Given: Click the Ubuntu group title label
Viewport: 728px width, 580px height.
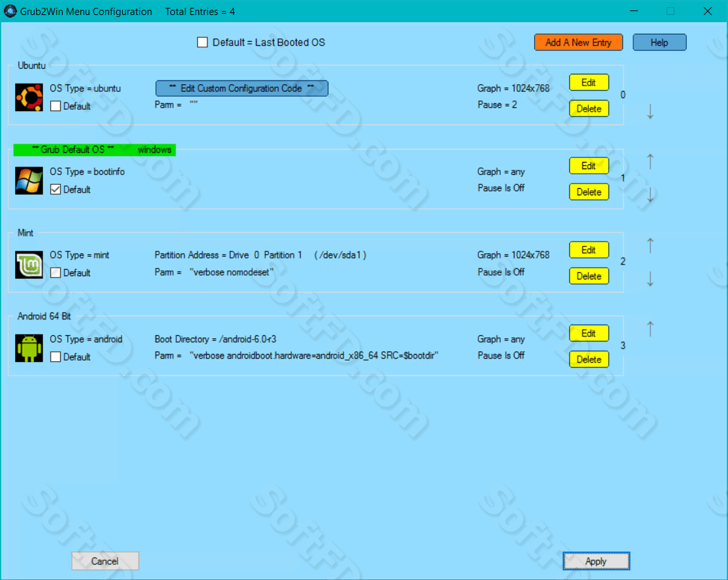Looking at the screenshot, I should pyautogui.click(x=31, y=65).
